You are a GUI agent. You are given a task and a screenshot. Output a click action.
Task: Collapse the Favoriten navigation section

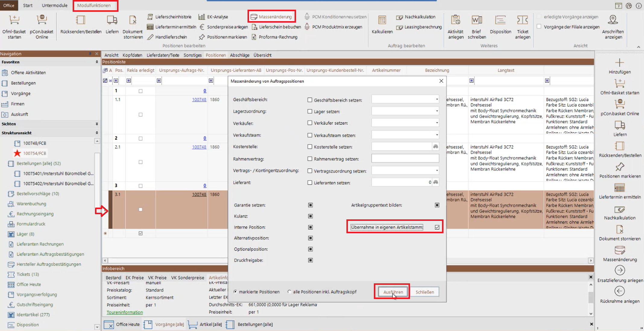pyautogui.click(x=97, y=62)
